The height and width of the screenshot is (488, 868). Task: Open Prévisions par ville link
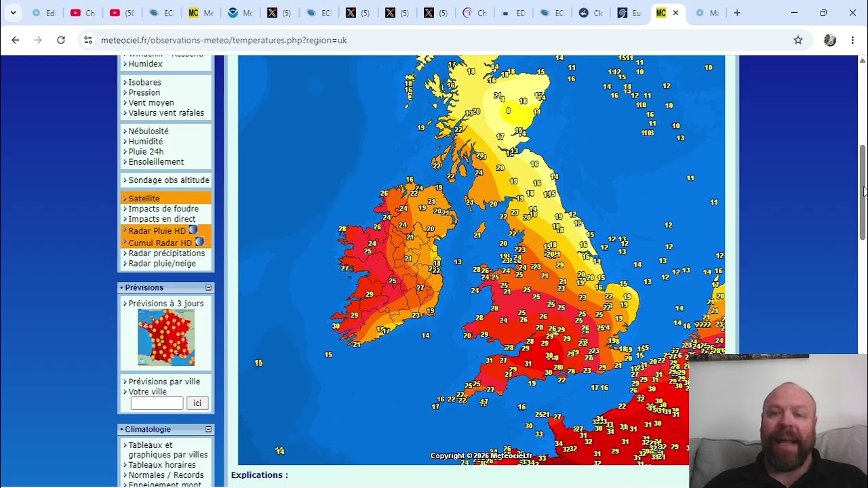(164, 381)
